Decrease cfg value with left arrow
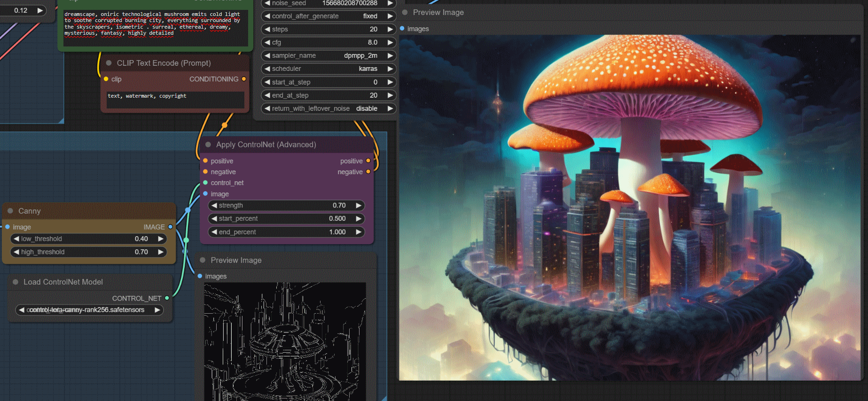Image resolution: width=868 pixels, height=401 pixels. pyautogui.click(x=267, y=42)
